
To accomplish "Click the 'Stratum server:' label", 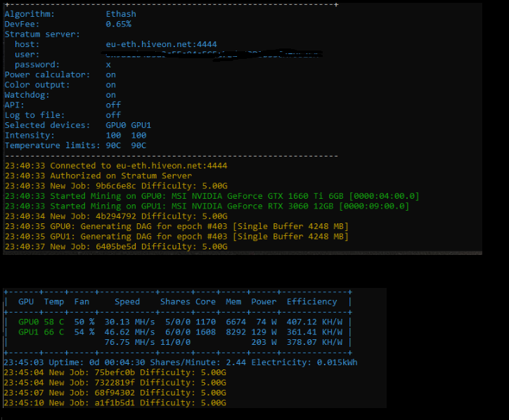I will [42, 34].
